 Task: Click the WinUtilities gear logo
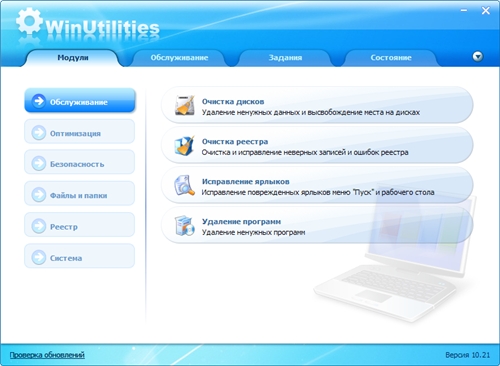tap(29, 21)
